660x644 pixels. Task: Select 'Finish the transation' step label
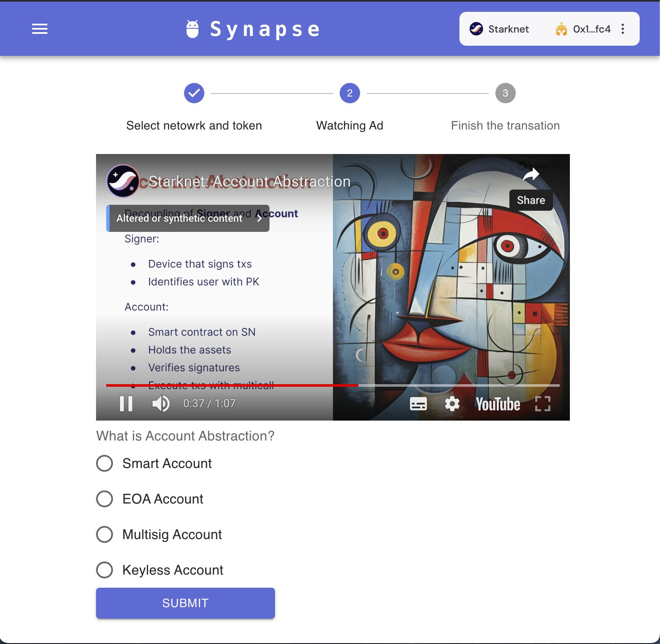pos(506,126)
